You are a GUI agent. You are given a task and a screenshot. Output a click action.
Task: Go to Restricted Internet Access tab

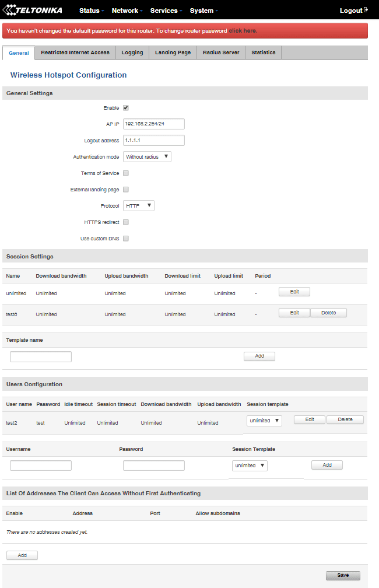click(x=75, y=52)
